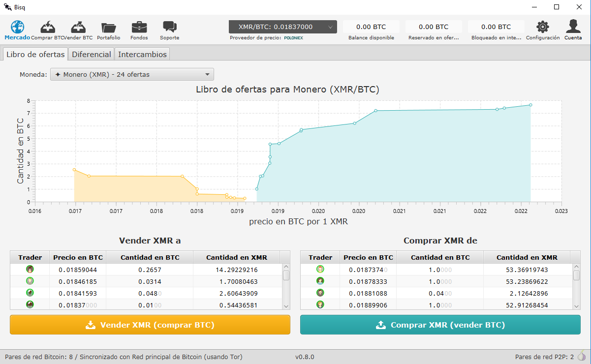Select buy offer amount 53.23869622 XMR
Viewport: 591px width, 364px height.
[527, 281]
